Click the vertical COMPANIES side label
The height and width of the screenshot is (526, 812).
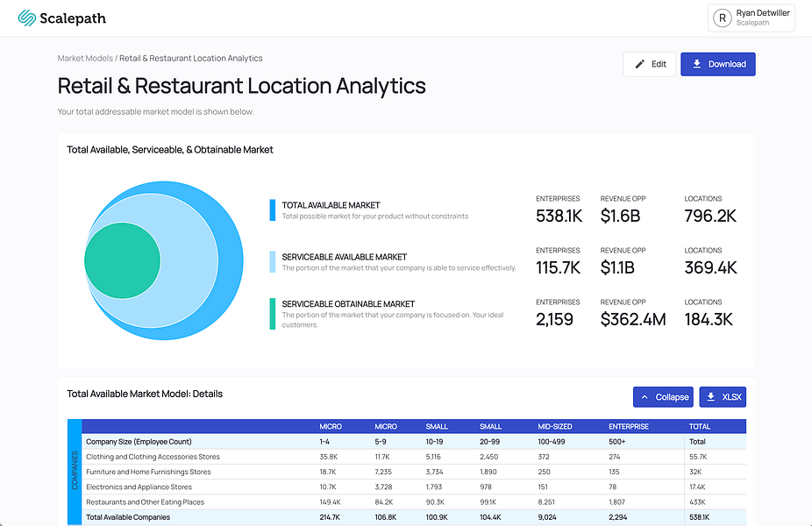click(75, 470)
